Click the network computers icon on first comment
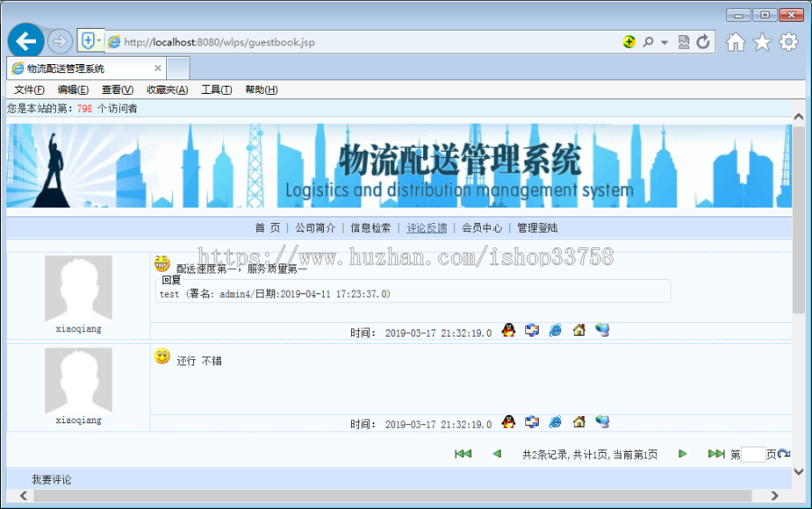The image size is (812, 509). 603,329
